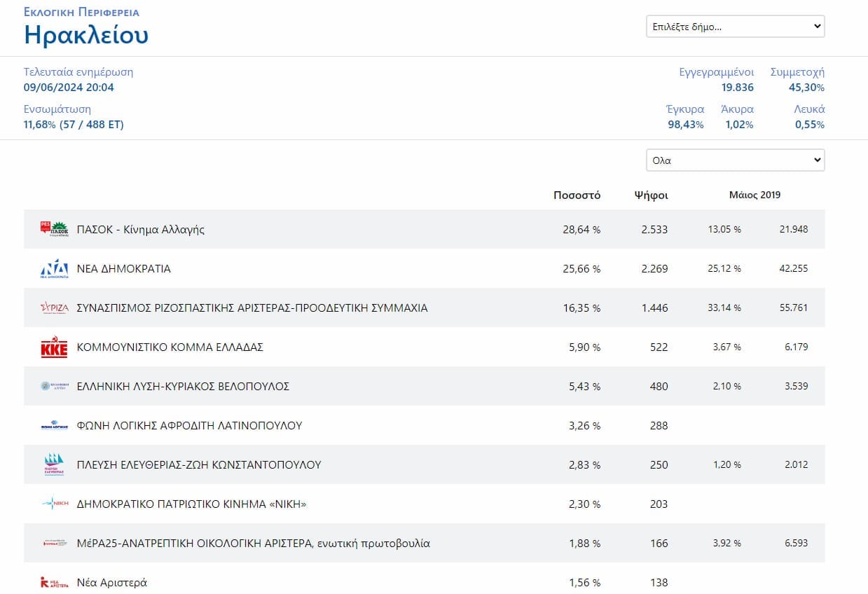Click the Πλεύση Ελευθερίας party logo

click(55, 464)
